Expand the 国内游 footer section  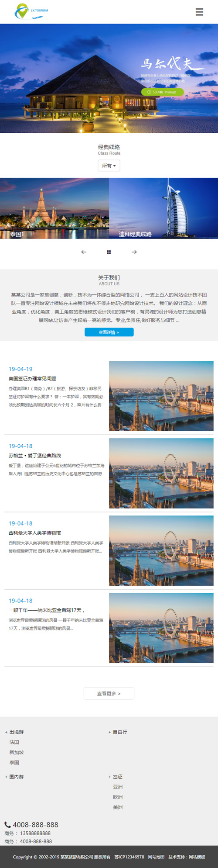tap(14, 777)
